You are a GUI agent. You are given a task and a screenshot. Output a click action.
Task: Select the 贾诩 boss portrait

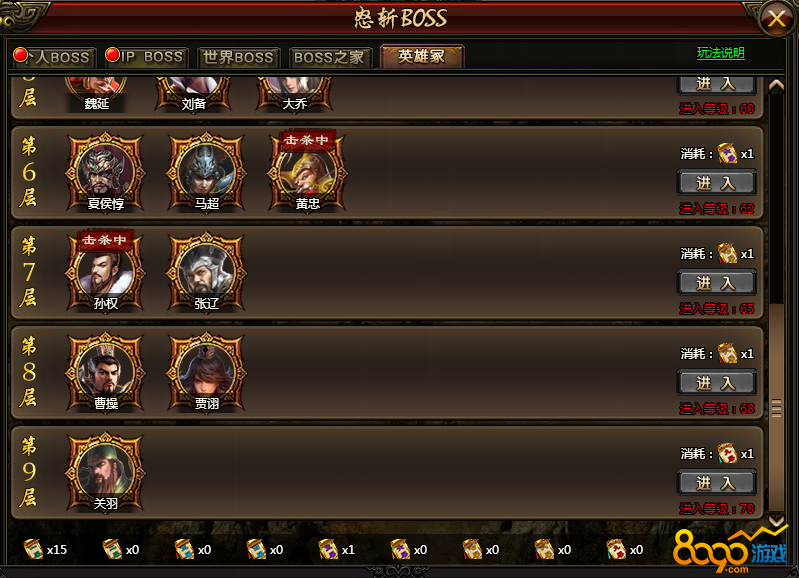pos(206,373)
